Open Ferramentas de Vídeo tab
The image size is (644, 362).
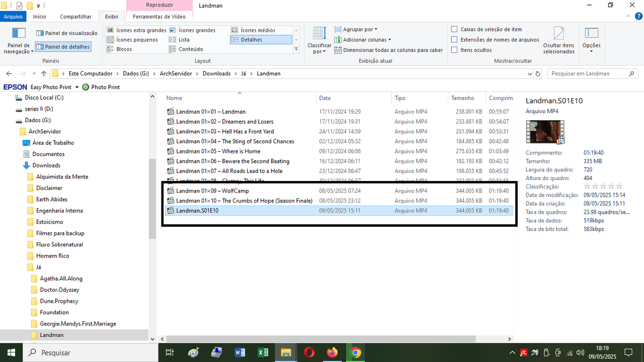[159, 17]
